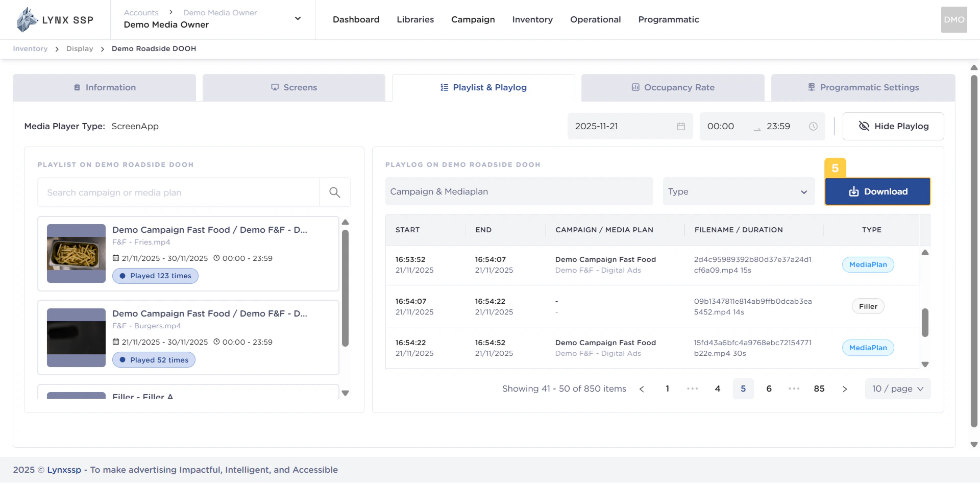Click page scrollbar up arrow

[x=974, y=67]
